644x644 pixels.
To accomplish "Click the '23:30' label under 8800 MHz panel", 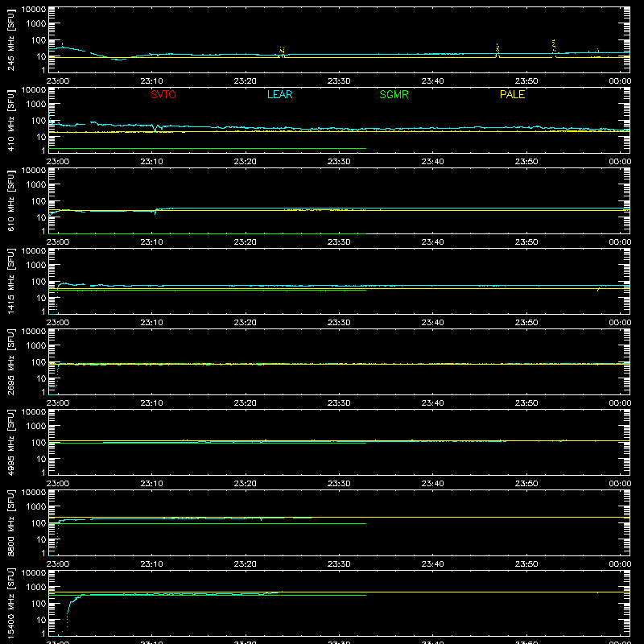I will 339,564.
